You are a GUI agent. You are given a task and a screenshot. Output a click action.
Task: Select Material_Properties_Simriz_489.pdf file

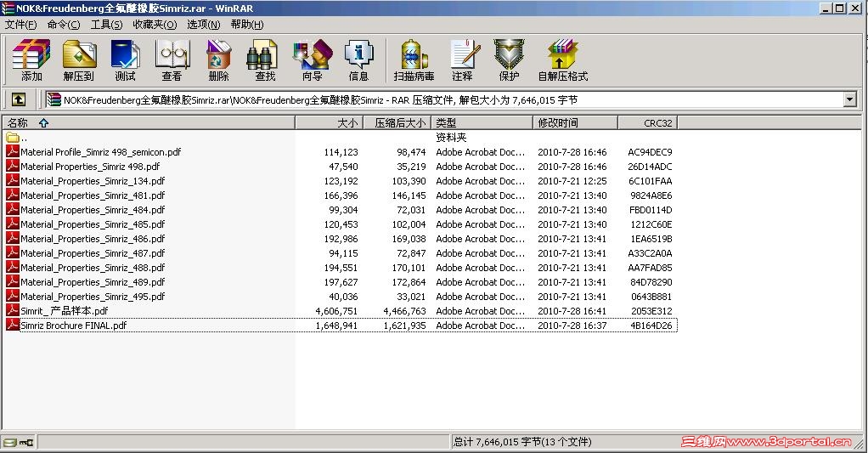[x=93, y=282]
